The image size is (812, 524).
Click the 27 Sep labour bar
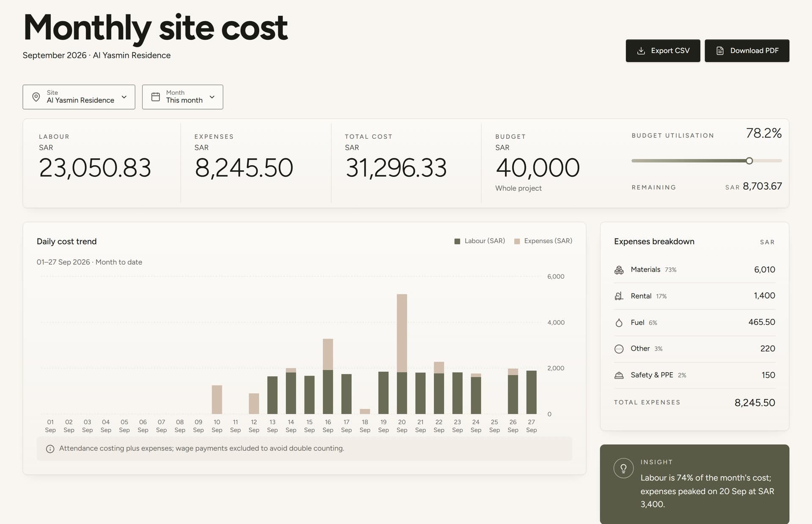(532, 392)
